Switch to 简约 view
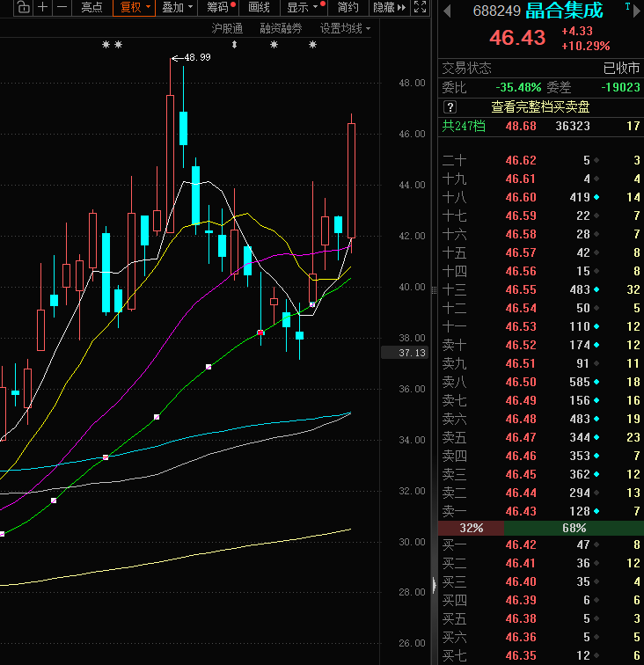644x665 pixels. click(348, 7)
